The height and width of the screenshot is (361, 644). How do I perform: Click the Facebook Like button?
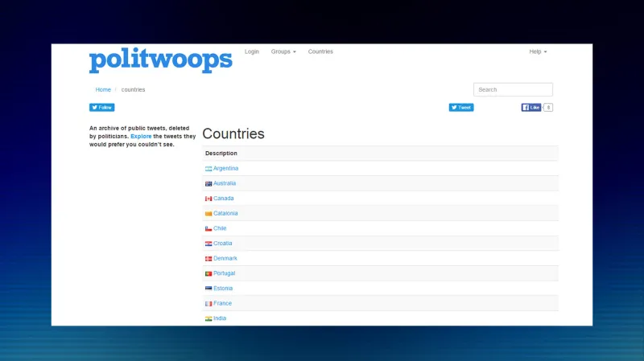click(x=531, y=107)
